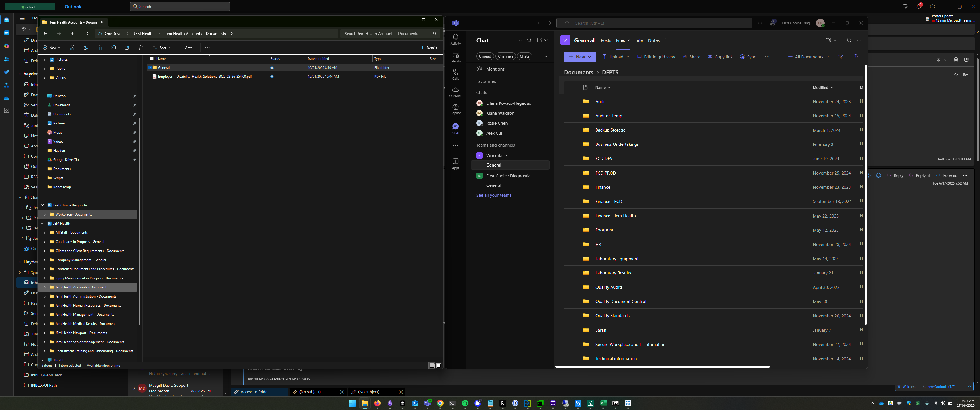Add a tab with plus icon next to Notes
The width and height of the screenshot is (980, 410).
667,40
